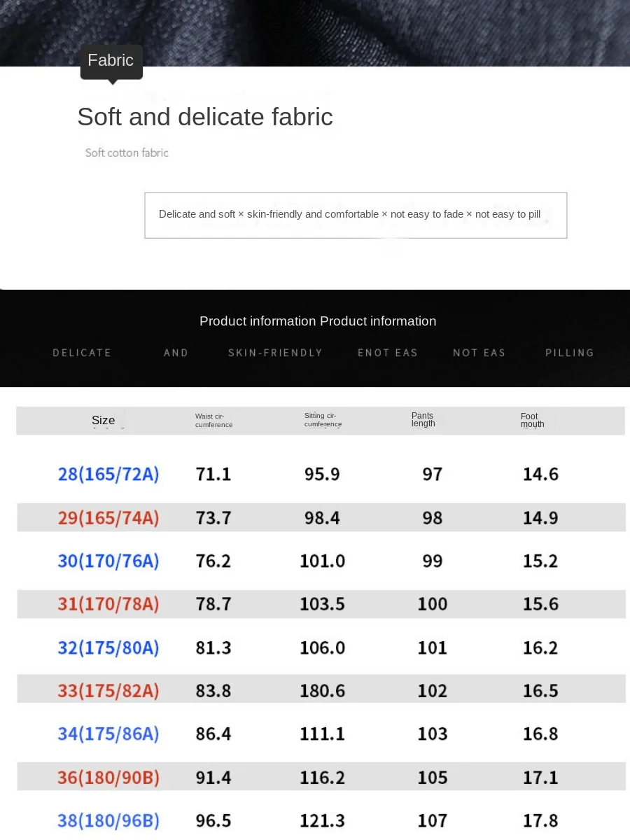Screen dimensions: 630x840
Task: Click the Sitting circumference column header
Action: tap(323, 420)
